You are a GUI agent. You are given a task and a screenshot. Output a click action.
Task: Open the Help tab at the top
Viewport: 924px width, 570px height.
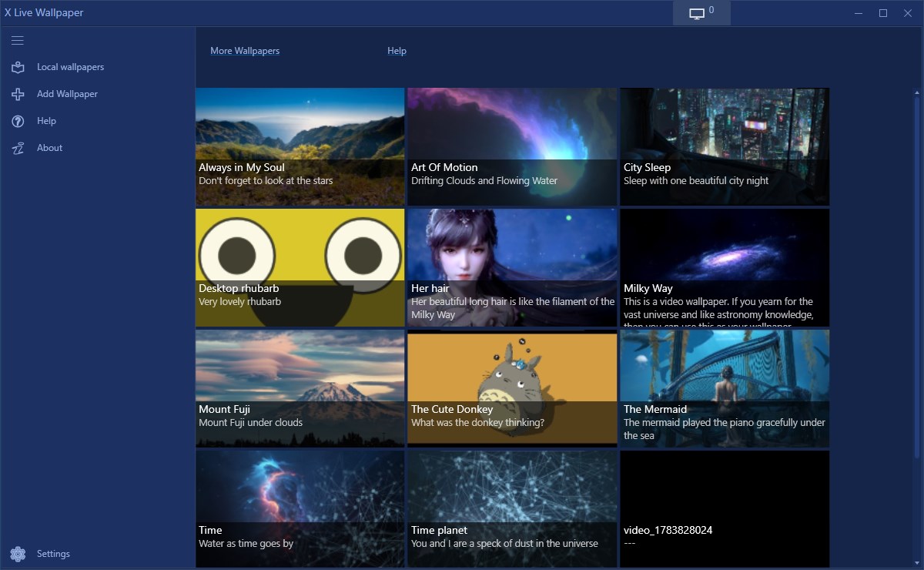(x=397, y=50)
